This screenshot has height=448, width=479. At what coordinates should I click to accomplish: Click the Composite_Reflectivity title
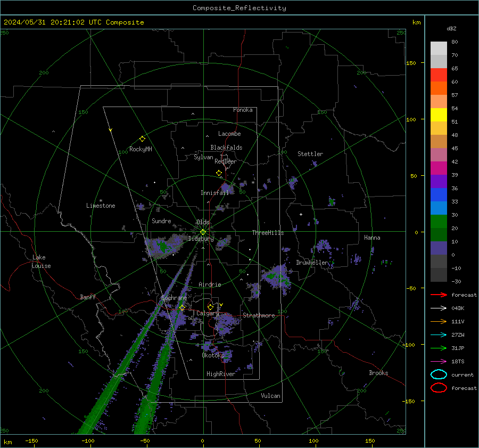pyautogui.click(x=240, y=8)
